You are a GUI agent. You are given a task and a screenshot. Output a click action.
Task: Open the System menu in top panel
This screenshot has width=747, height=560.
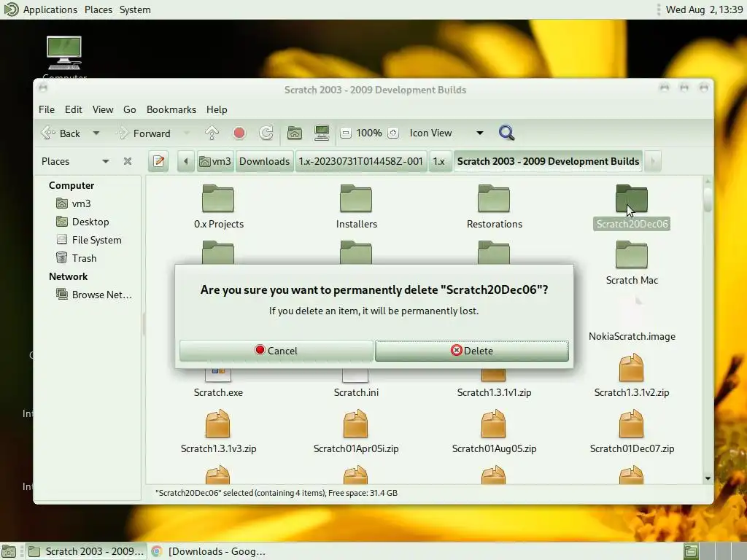click(x=135, y=9)
